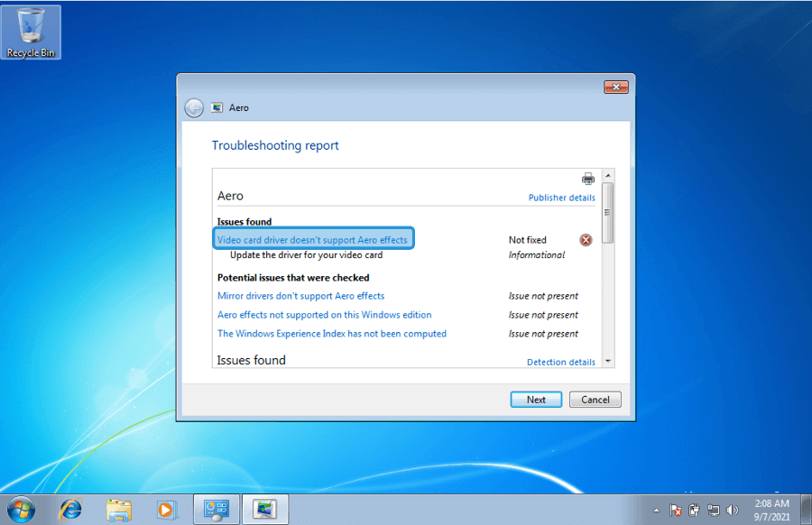
Task: Click the report scrollbar up arrow
Action: pos(608,176)
